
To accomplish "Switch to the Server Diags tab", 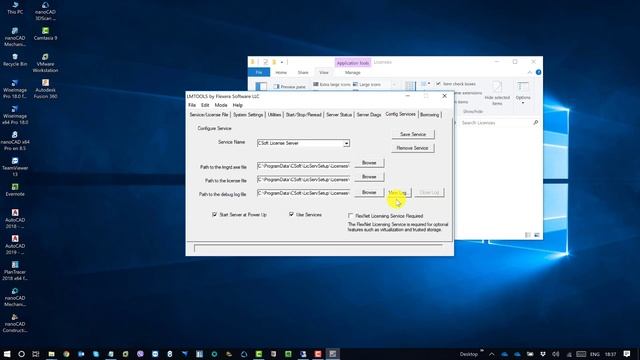I will [369, 115].
